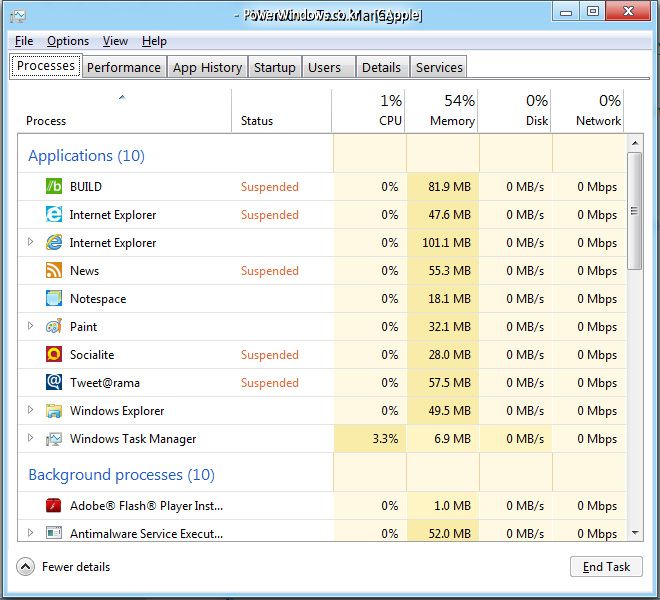The image size is (660, 600).
Task: Click the BUILD app icon
Action: click(x=54, y=186)
